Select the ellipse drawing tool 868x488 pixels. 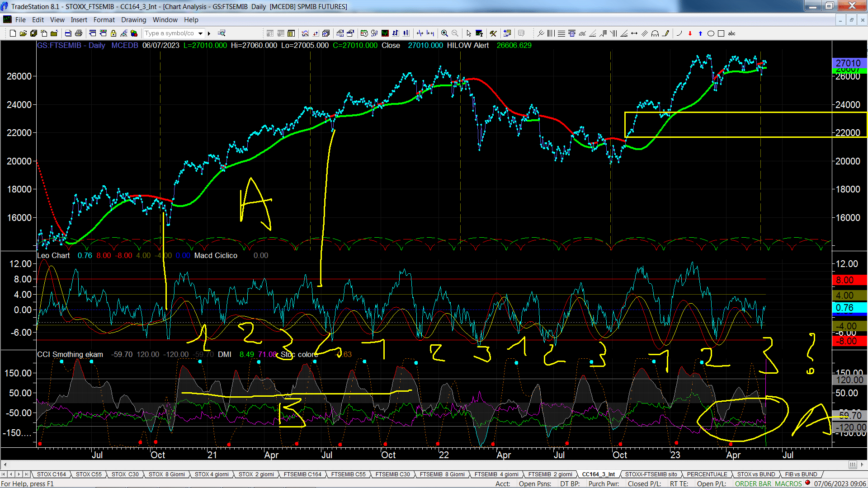pos(711,33)
